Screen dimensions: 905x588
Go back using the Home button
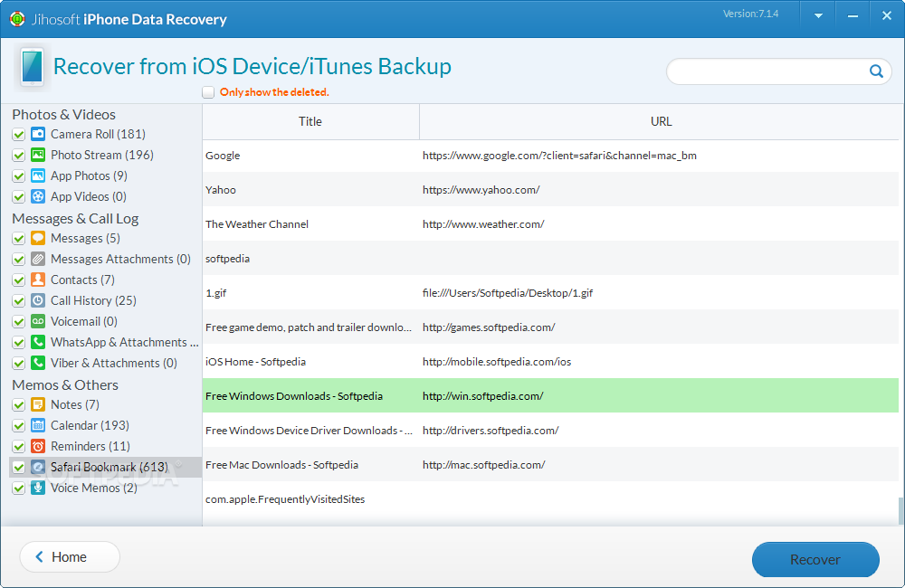coord(70,557)
